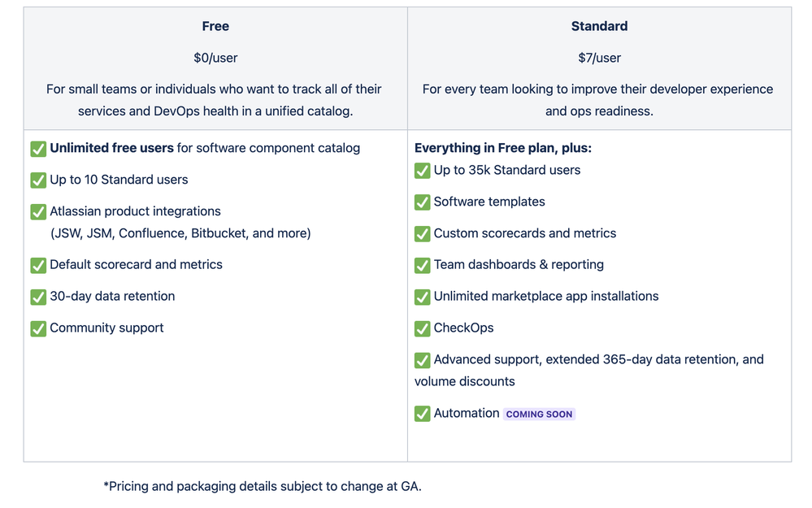This screenshot has width=812, height=508.
Task: Click checkmark next to Up to 35k Standard users
Action: coord(422,171)
